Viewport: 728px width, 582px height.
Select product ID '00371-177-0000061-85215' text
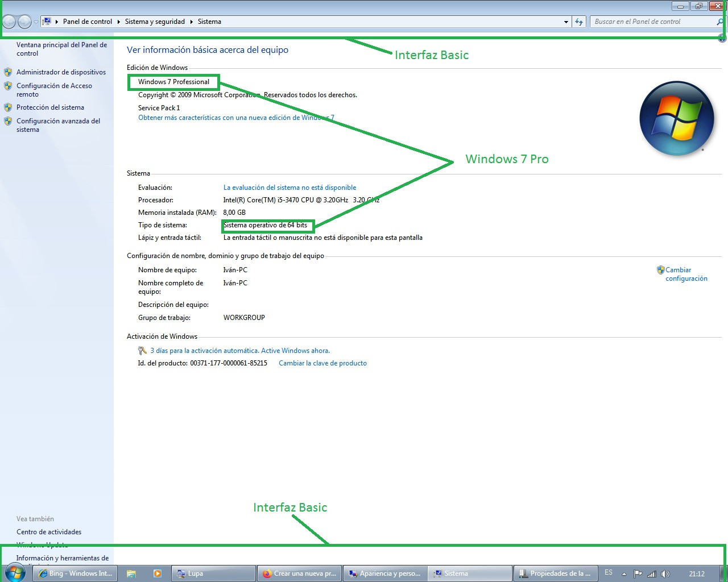coord(229,363)
